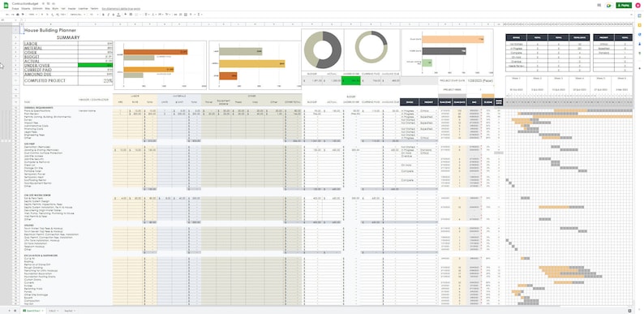
Task: Open the Google Meet call button
Action: point(609,6)
